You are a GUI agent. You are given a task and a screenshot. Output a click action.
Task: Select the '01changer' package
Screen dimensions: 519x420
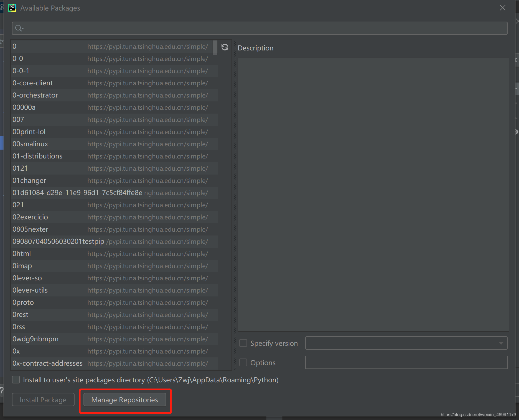pos(114,181)
